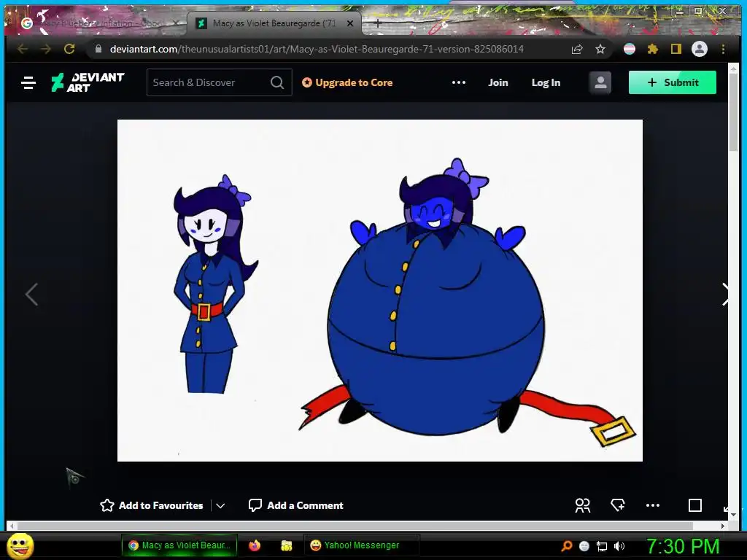Click the Log In link
747x560 pixels.
pyautogui.click(x=546, y=82)
